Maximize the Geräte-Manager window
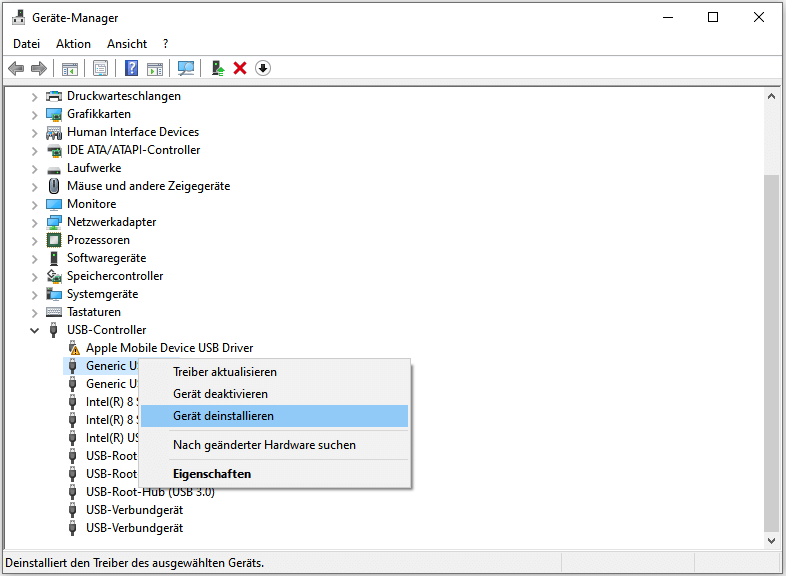This screenshot has width=786, height=576. pos(713,17)
